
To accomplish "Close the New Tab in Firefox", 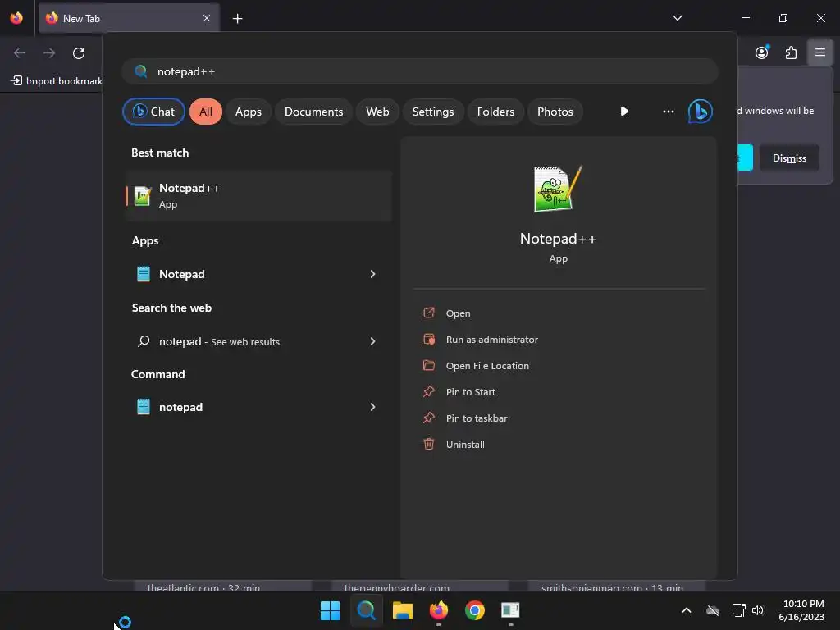I will [207, 18].
